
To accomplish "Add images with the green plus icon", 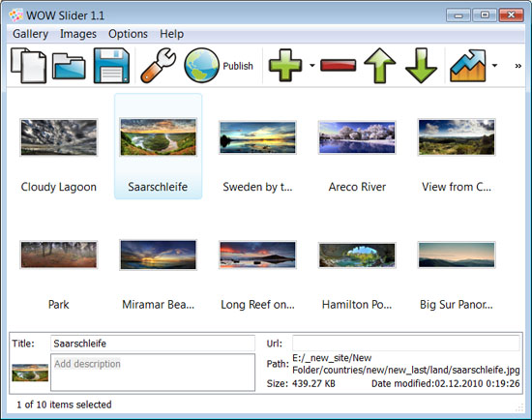I will tap(285, 65).
